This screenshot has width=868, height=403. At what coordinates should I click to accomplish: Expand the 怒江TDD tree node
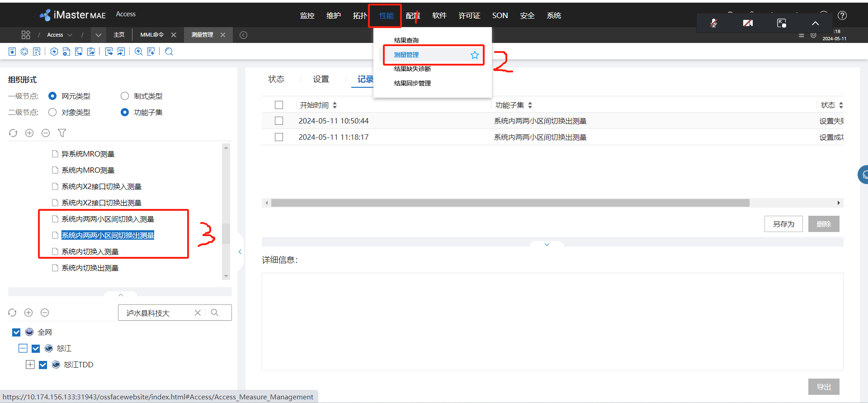(30, 365)
